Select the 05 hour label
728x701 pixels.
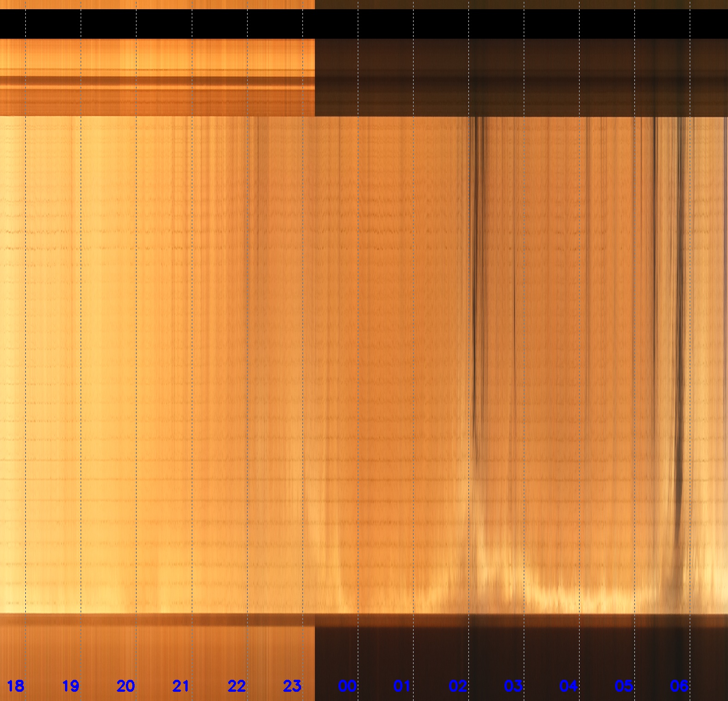(624, 686)
